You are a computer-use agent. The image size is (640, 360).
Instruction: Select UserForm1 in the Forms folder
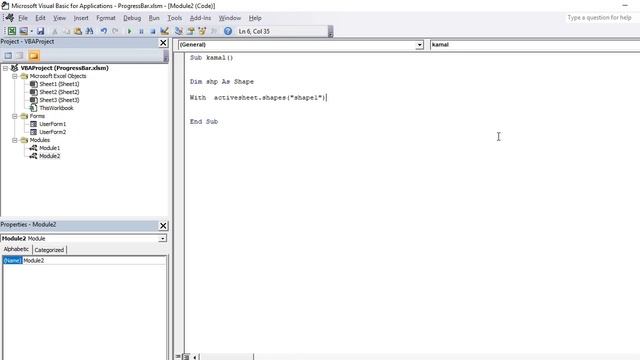[52, 124]
